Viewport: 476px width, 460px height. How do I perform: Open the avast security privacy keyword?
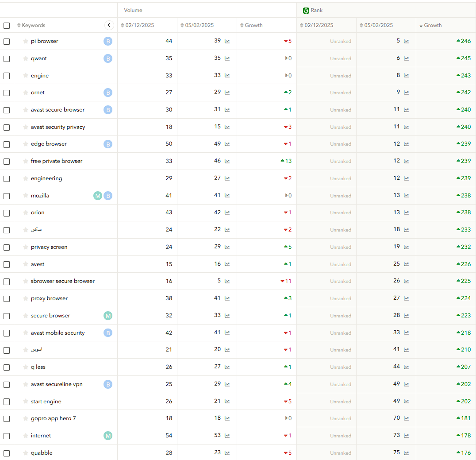point(58,127)
